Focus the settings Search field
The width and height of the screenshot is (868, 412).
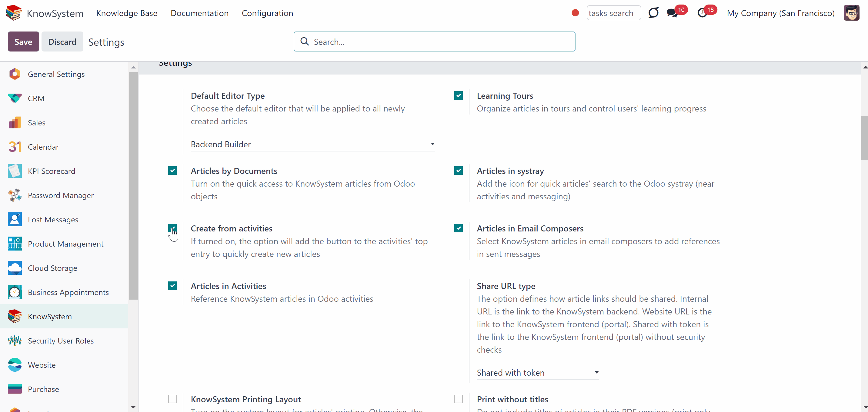434,42
